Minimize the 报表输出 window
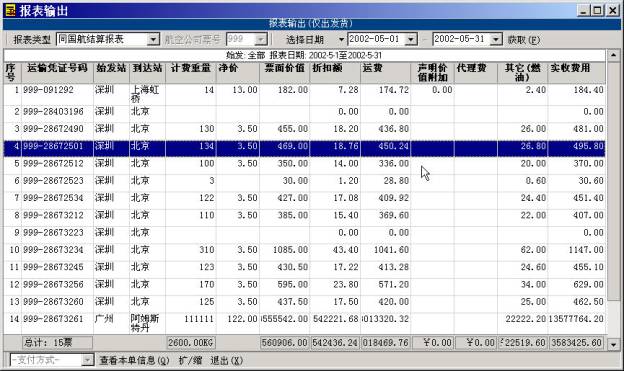The image size is (624, 371). (x=583, y=10)
